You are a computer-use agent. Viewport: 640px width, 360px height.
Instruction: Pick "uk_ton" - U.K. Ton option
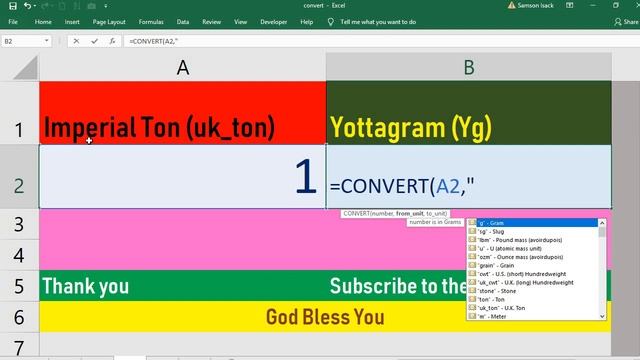[533, 308]
